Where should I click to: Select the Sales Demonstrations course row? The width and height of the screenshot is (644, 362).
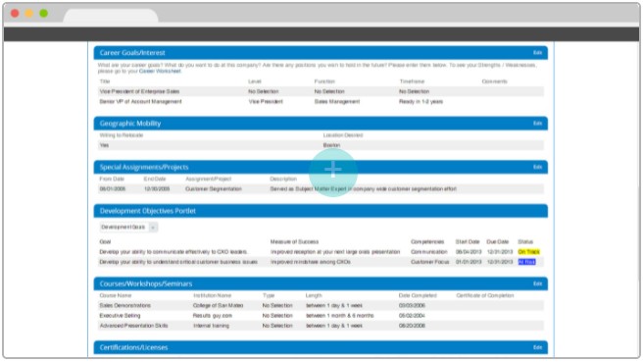tap(321, 305)
